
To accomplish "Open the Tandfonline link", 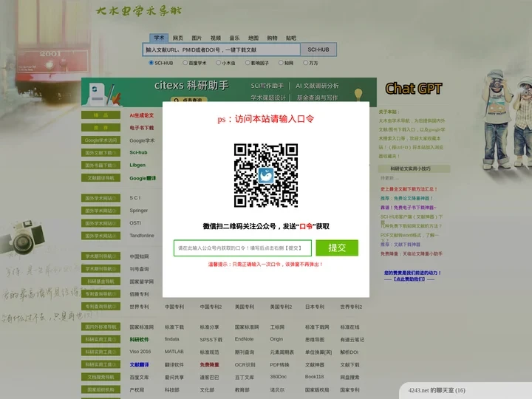I will (x=142, y=236).
